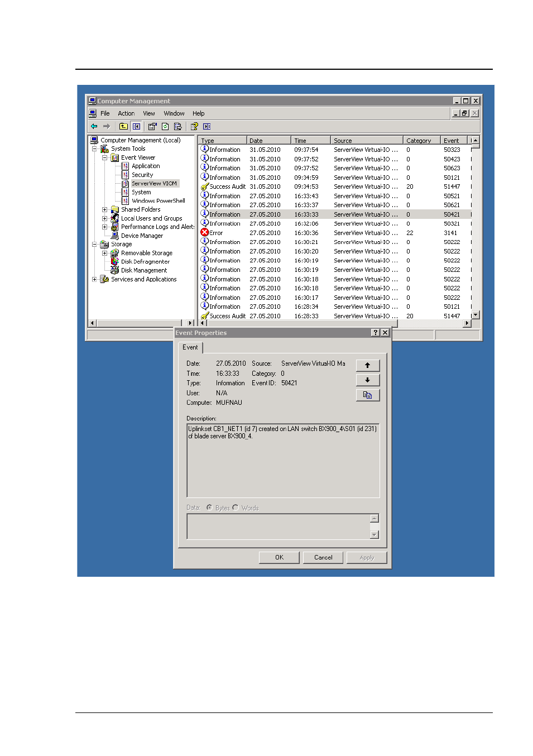Expand the Performance Logs and Alerts node
This screenshot has width=533, height=756.
104,227
